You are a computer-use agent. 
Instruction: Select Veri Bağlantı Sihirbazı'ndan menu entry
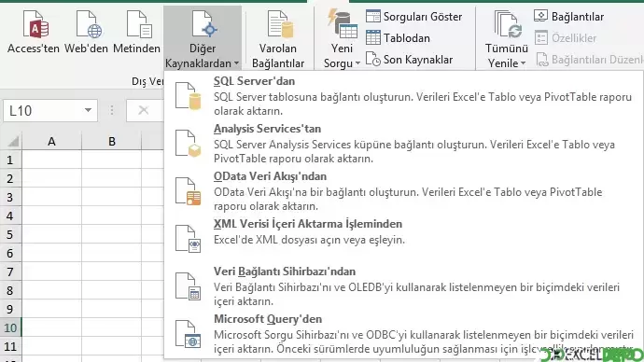pyautogui.click(x=403, y=286)
